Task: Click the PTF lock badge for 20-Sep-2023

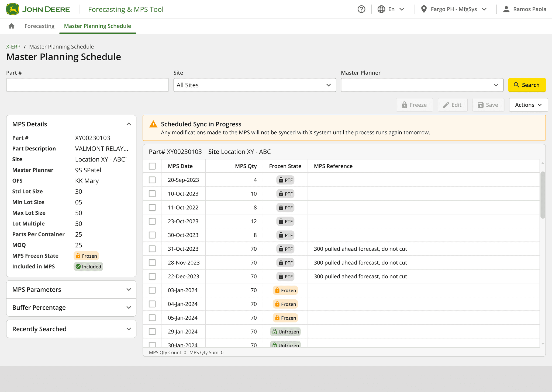Action: (x=285, y=180)
